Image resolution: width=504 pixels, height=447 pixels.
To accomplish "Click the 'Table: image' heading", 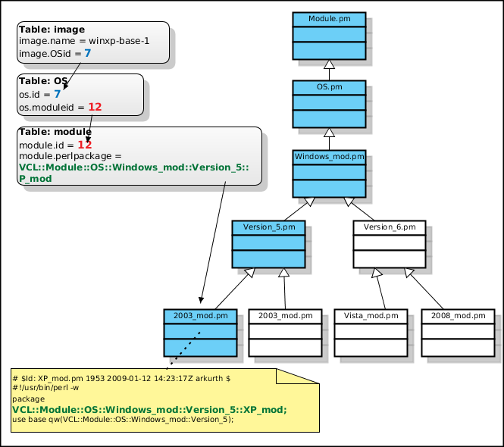I will pos(52,30).
